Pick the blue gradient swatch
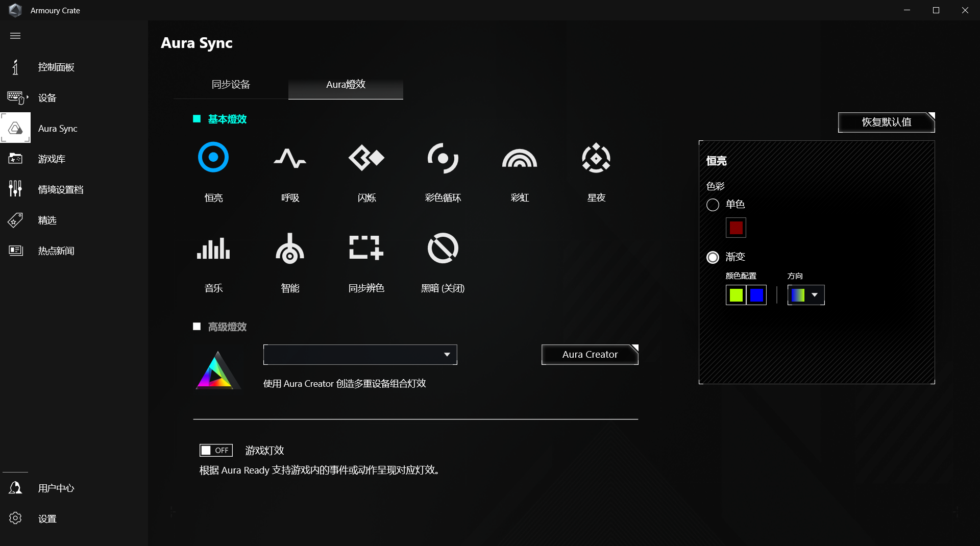This screenshot has width=980, height=546. pos(756,295)
